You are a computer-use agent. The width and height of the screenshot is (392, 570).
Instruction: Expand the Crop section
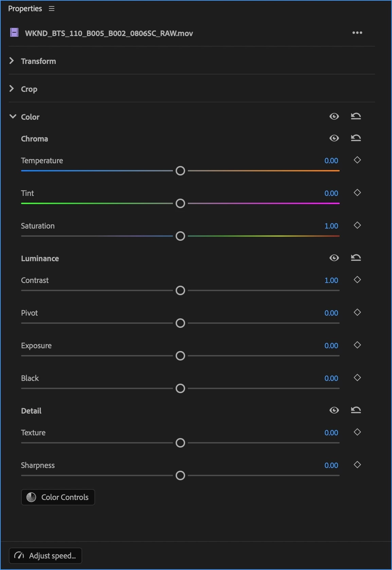pyautogui.click(x=12, y=89)
